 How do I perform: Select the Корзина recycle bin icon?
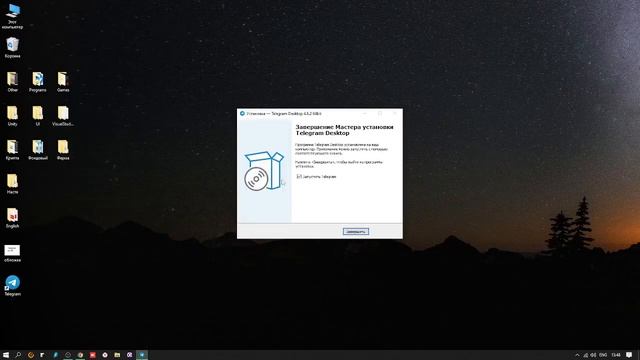coord(12,47)
